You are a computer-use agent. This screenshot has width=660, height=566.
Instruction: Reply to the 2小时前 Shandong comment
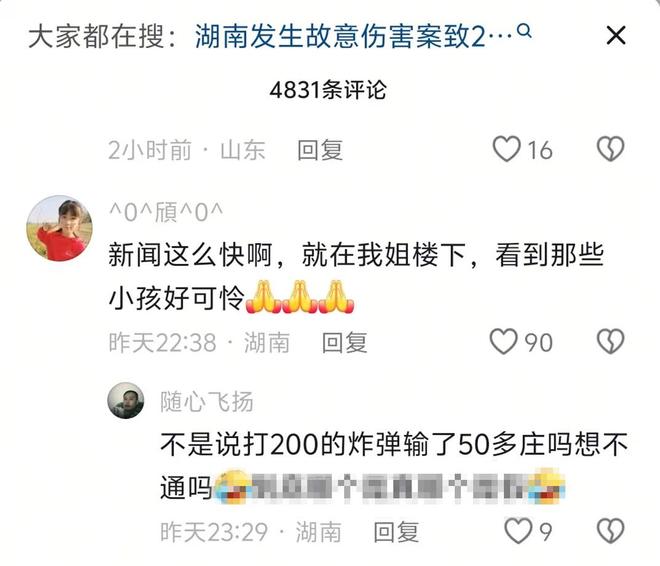click(x=320, y=150)
